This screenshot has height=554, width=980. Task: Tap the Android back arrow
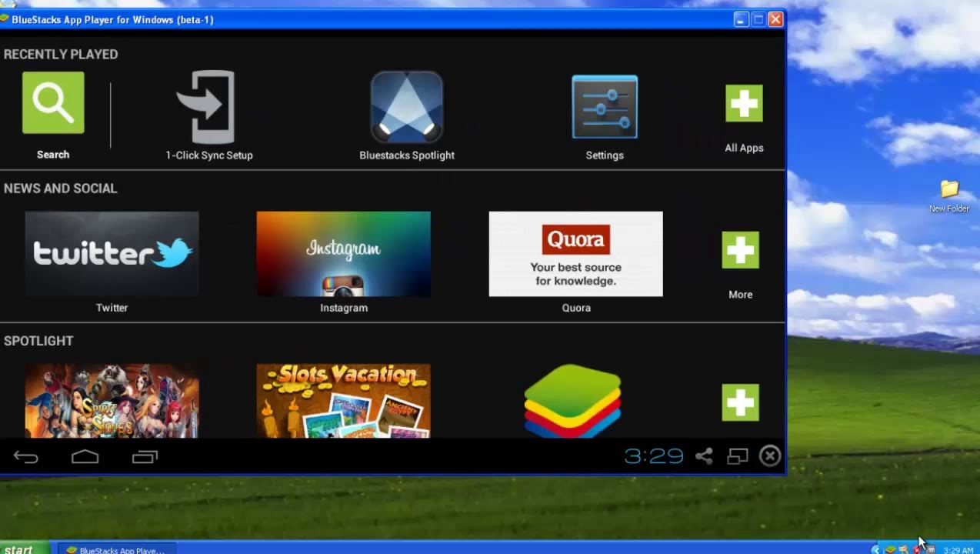pyautogui.click(x=25, y=457)
